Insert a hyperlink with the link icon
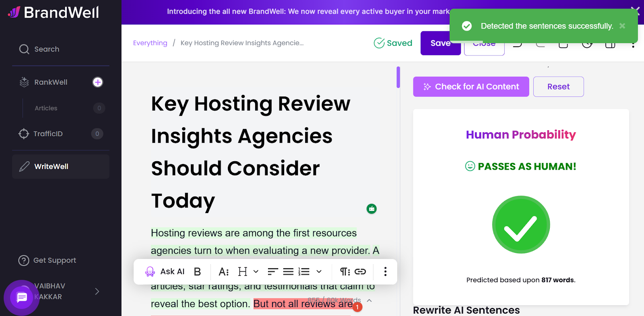The width and height of the screenshot is (644, 316). 360,272
